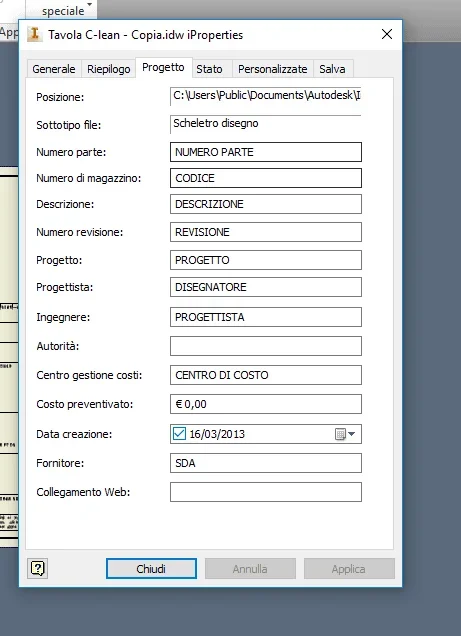461x636 pixels.
Task: Expand the speciale dropdown arrow
Action: [x=90, y=4]
